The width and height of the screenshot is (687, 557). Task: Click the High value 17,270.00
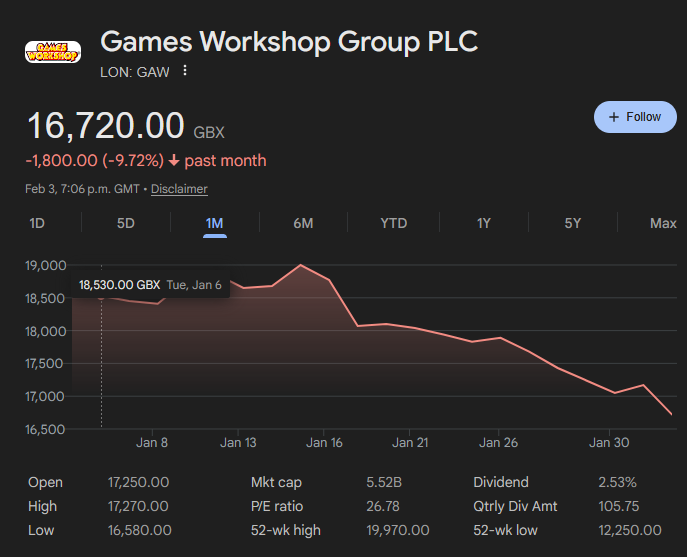click(138, 506)
